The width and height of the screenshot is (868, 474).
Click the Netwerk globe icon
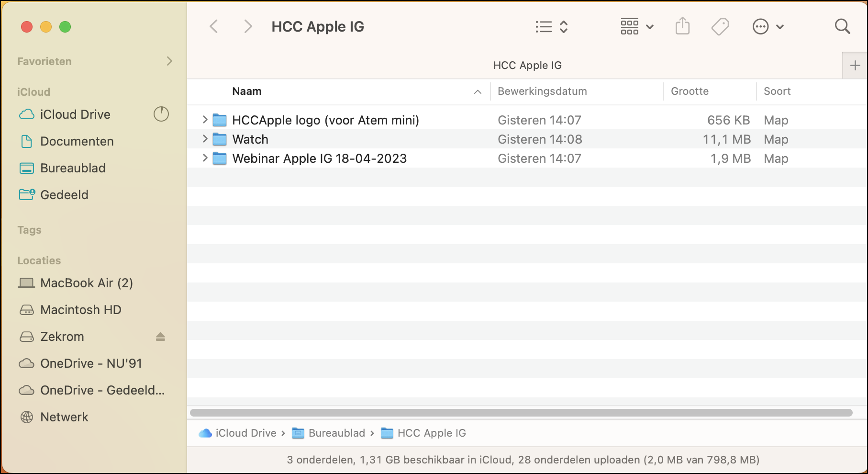click(27, 417)
